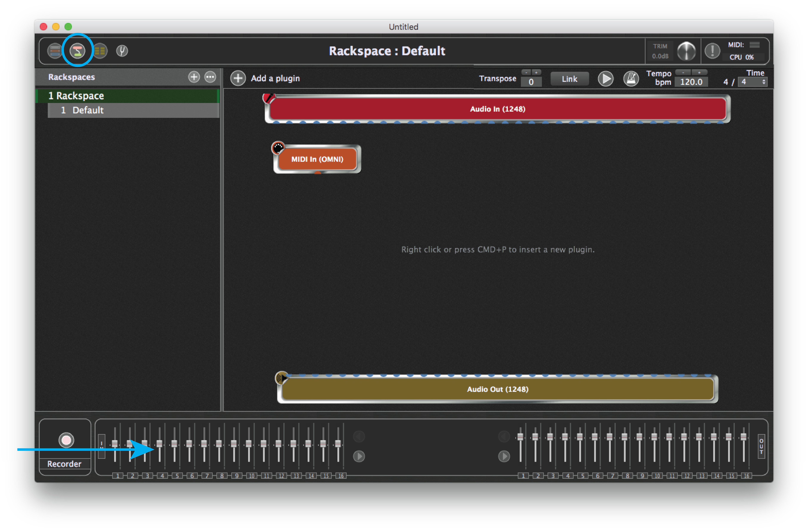
Task: Click the input faders next page arrow
Action: [359, 456]
